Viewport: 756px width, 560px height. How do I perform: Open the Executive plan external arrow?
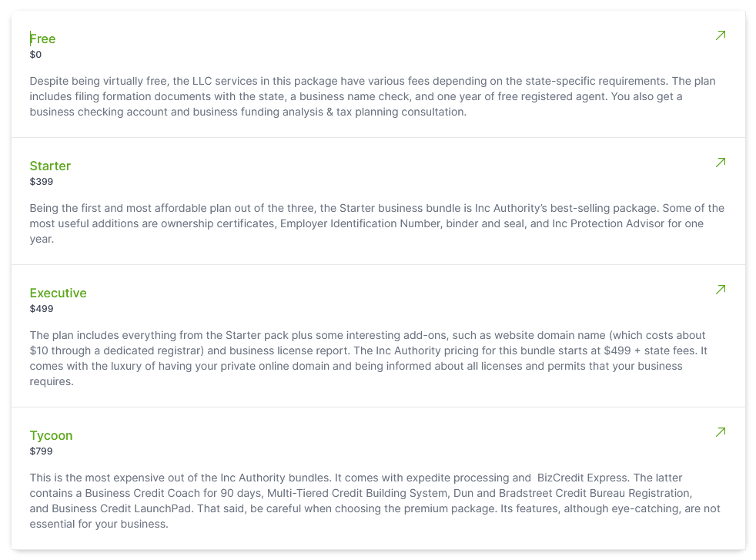coord(721,290)
